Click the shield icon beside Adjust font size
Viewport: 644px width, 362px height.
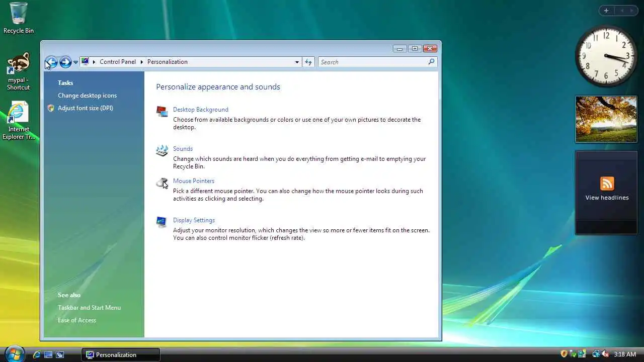tap(51, 108)
